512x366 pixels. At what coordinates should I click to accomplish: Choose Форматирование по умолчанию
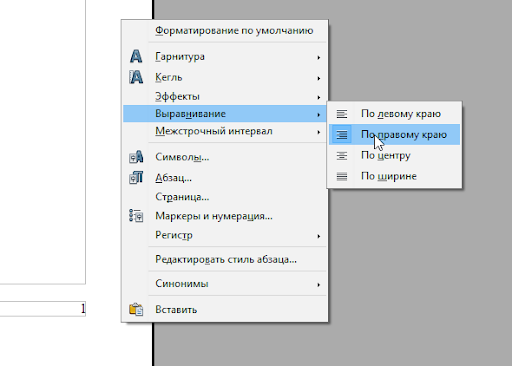pyautogui.click(x=225, y=31)
